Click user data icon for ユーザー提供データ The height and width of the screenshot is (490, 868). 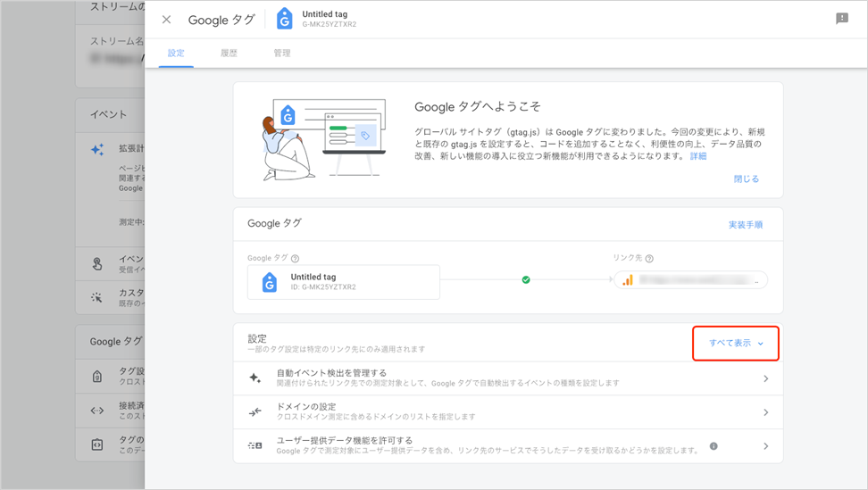[255, 445]
